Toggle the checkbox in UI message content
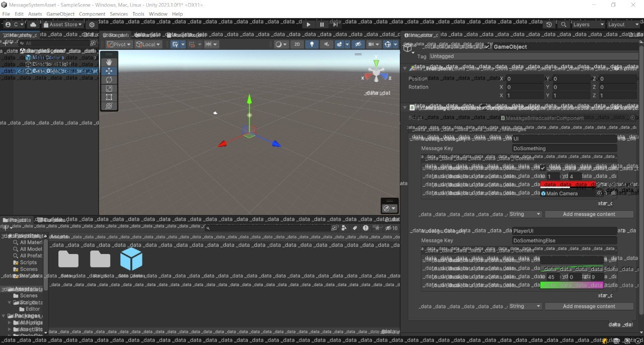This screenshot has width=644, height=345. click(x=543, y=167)
